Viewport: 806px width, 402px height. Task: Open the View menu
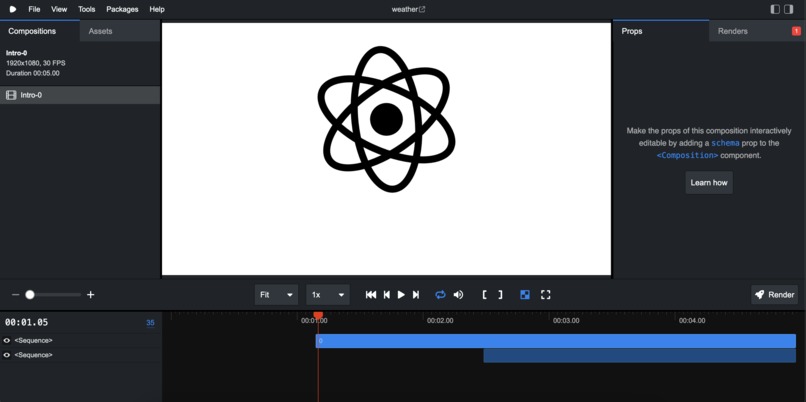point(59,9)
